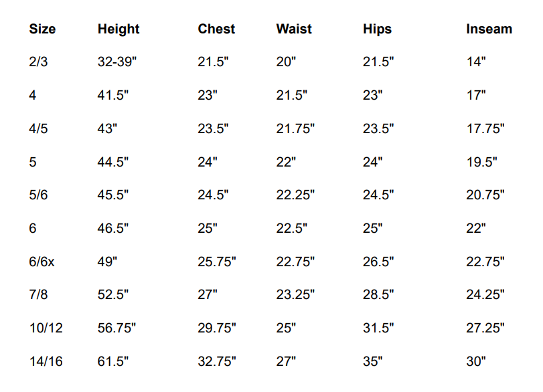Screen dimensions: 543x392
Task: Select the 31.5" hips measurement
Action: coord(378,328)
